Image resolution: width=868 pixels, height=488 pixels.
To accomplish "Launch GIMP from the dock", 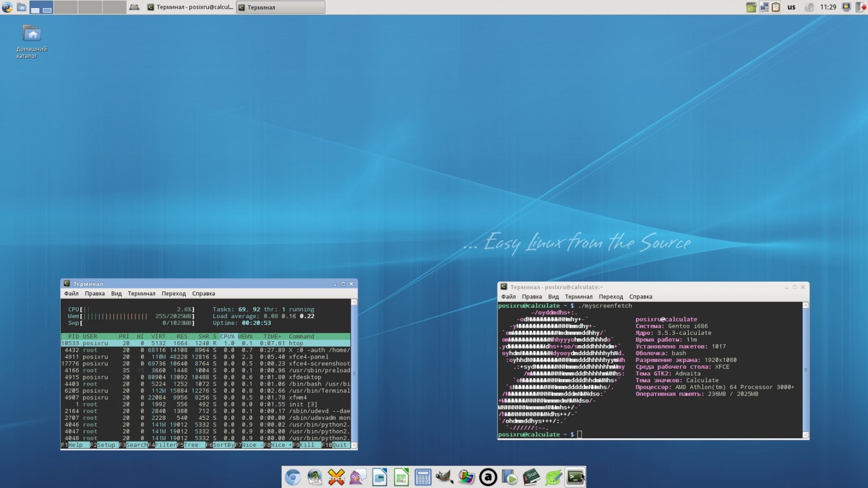I will pos(444,477).
